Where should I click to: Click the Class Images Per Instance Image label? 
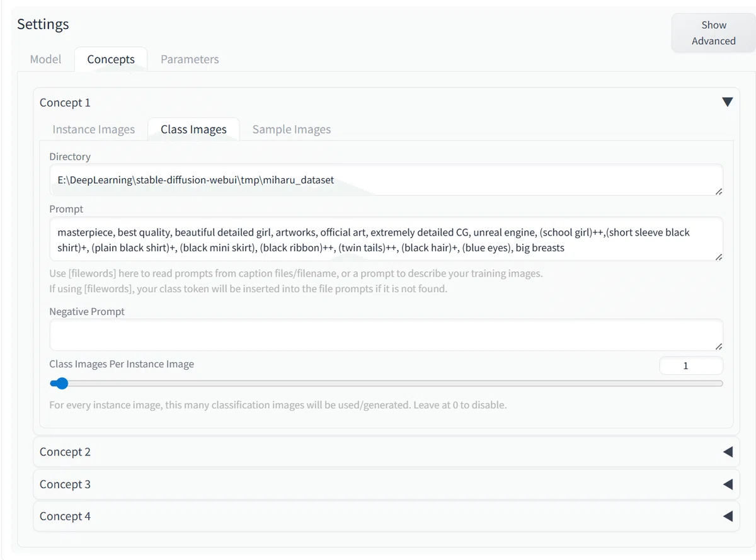click(122, 363)
